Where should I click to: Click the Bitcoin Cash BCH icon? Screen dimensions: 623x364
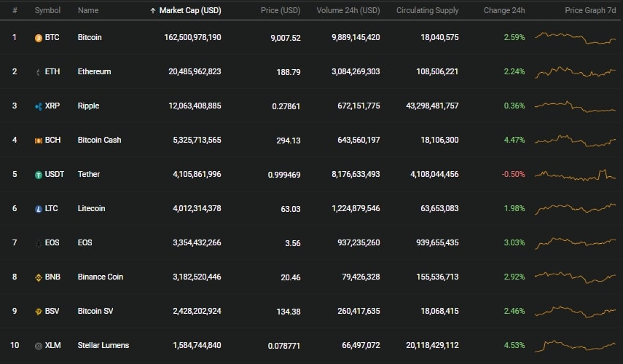[x=39, y=141]
